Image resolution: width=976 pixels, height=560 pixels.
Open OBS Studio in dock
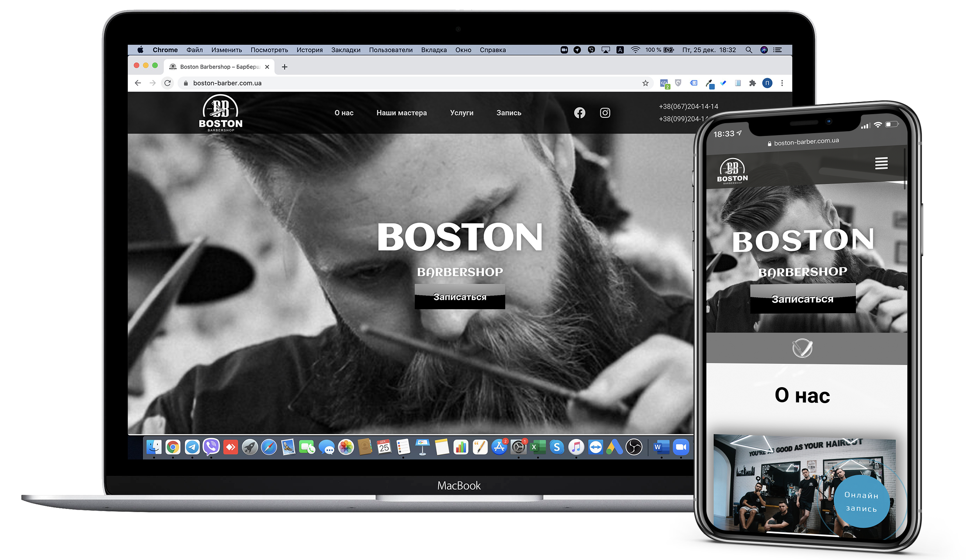[634, 447]
